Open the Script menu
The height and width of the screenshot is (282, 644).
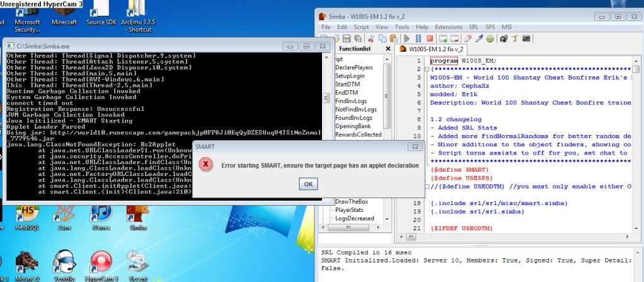pyautogui.click(x=361, y=27)
